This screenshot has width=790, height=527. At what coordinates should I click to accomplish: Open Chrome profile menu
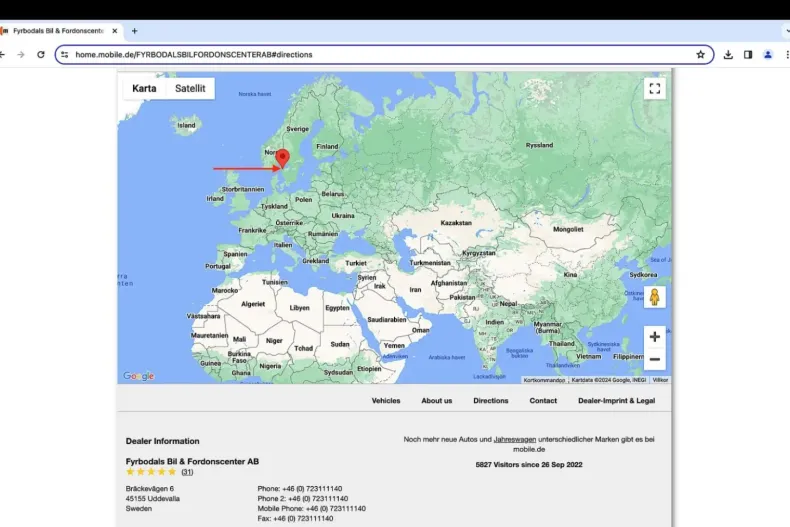tap(768, 54)
